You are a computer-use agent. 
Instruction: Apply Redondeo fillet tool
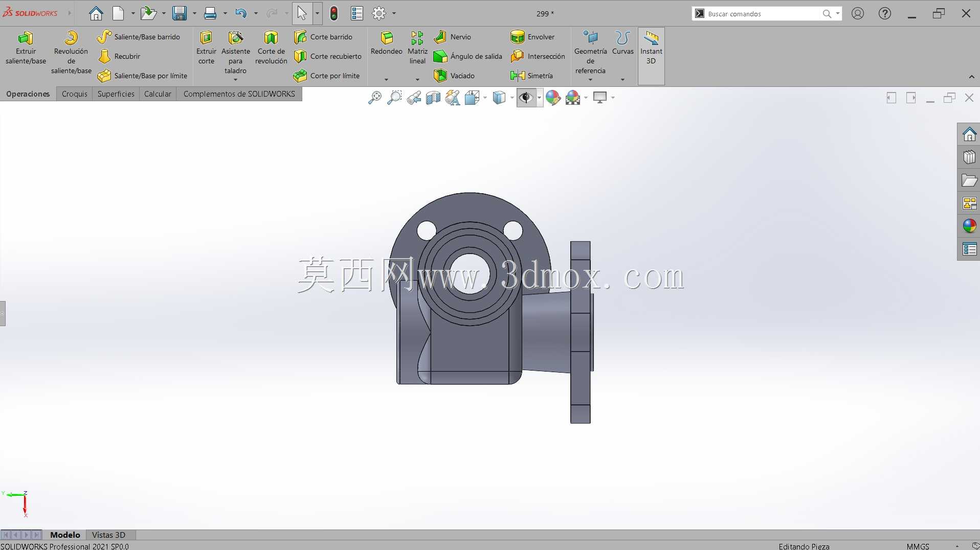[x=387, y=43]
